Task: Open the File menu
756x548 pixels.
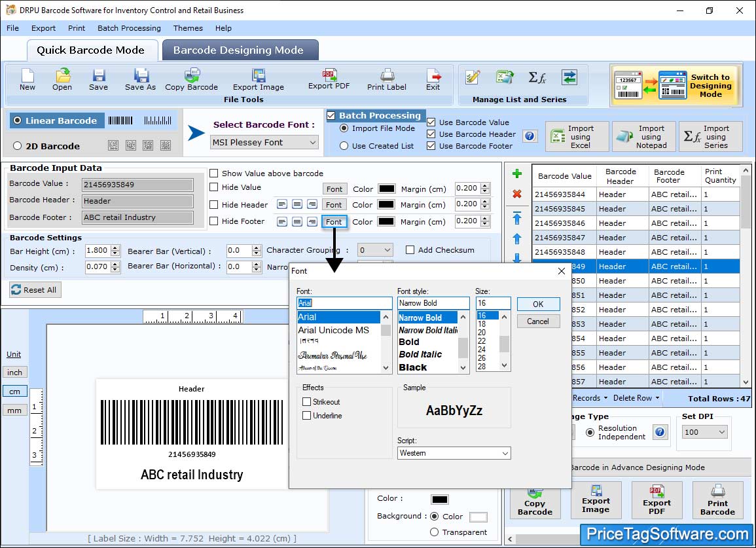Action: click(12, 28)
